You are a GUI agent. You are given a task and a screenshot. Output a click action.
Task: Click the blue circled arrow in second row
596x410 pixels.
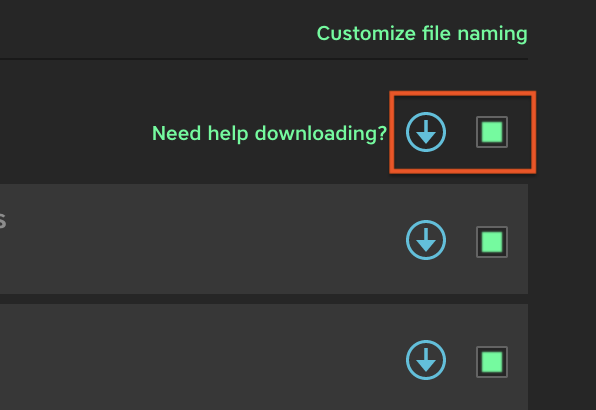click(426, 240)
